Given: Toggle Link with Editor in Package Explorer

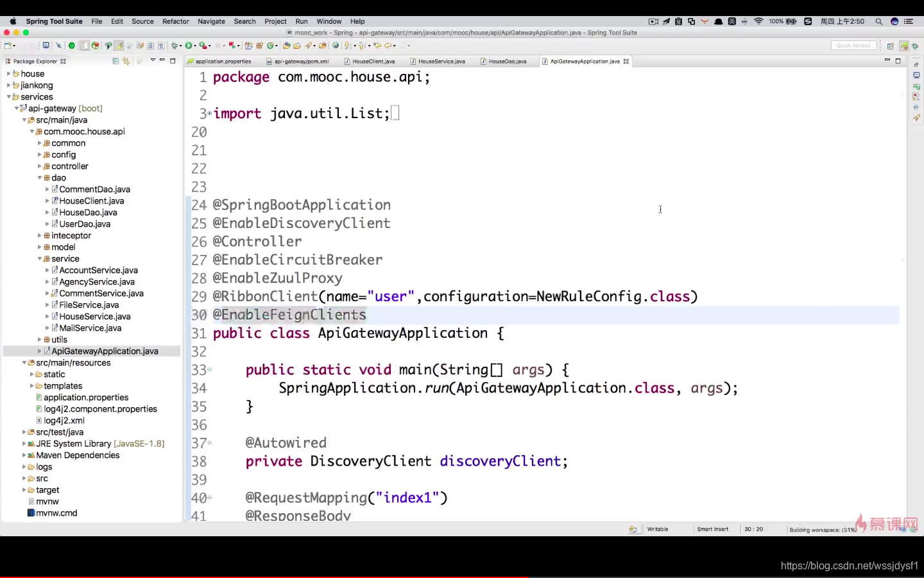Looking at the screenshot, I should tap(126, 61).
